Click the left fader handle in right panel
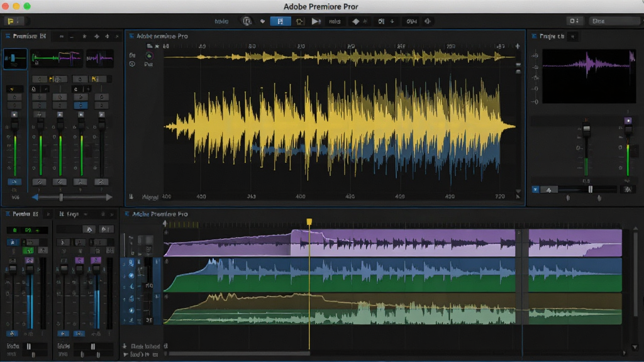The width and height of the screenshot is (644, 362). (587, 129)
